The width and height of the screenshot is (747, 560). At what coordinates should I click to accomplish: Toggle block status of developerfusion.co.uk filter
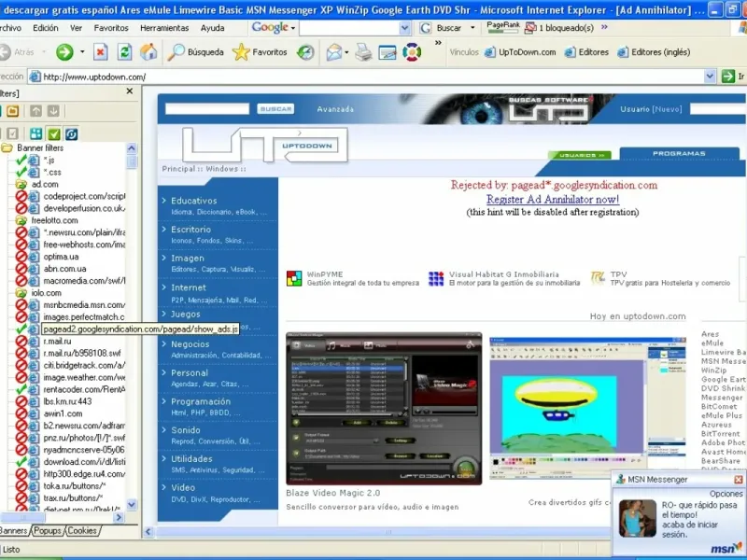21,208
